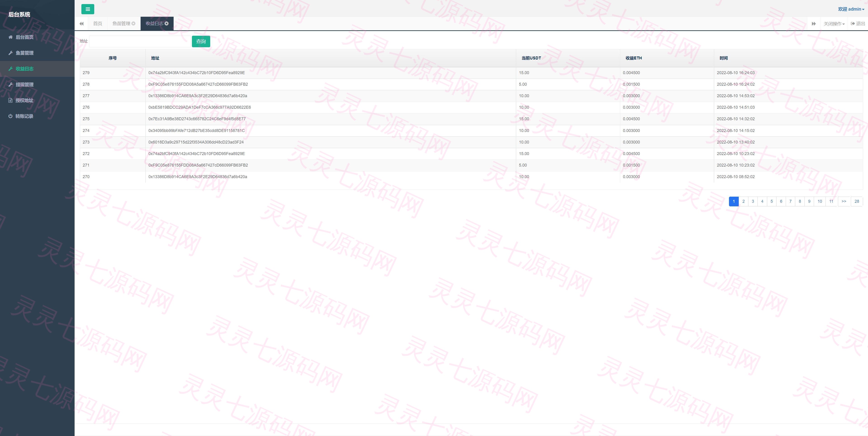Click the home icon beside 后台首页

(x=10, y=37)
